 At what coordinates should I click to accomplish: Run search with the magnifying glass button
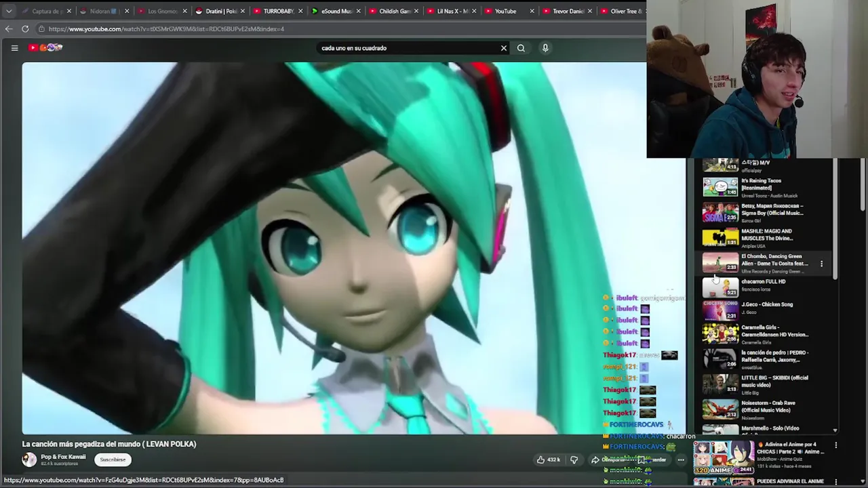click(x=521, y=48)
